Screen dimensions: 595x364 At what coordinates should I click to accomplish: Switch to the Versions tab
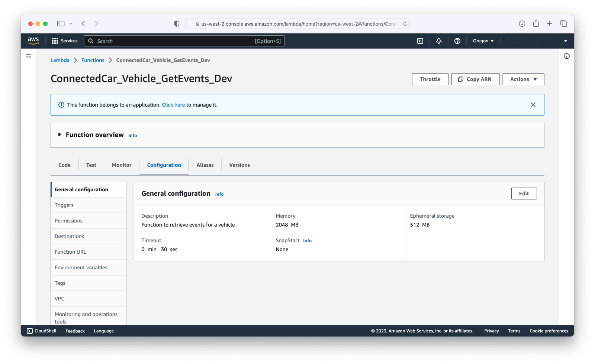[239, 165]
